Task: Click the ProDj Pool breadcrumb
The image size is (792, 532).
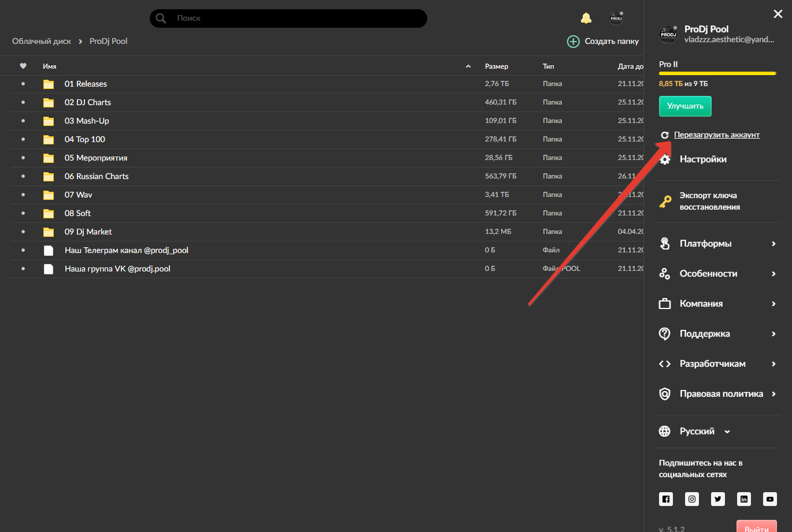Action: pos(109,42)
